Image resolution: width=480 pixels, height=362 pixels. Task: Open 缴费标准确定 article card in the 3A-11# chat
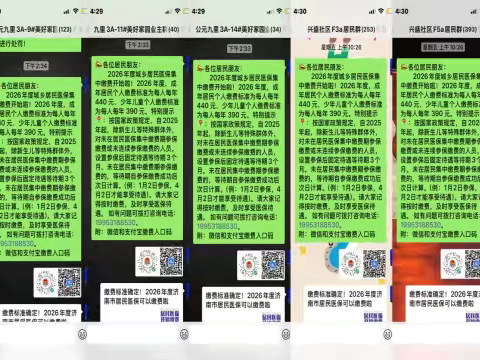tap(142, 302)
